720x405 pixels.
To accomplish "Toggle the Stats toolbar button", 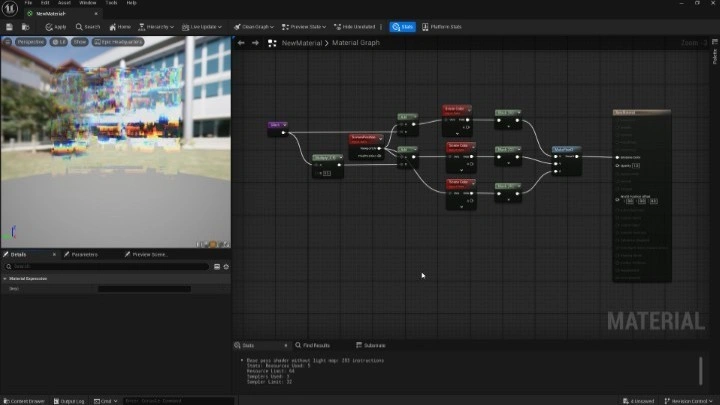I will pos(402,27).
